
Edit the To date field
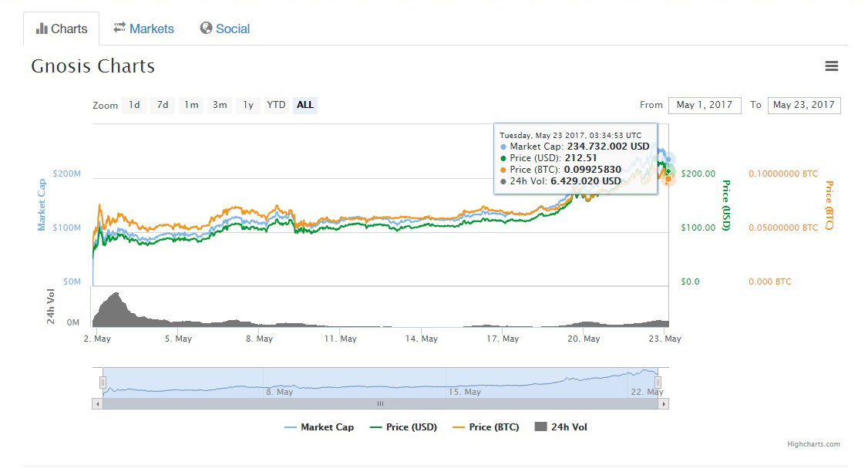804,105
